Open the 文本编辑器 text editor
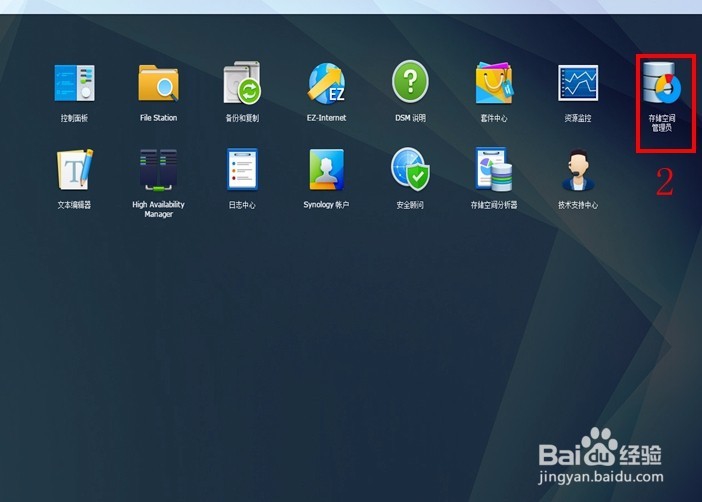 click(x=74, y=170)
